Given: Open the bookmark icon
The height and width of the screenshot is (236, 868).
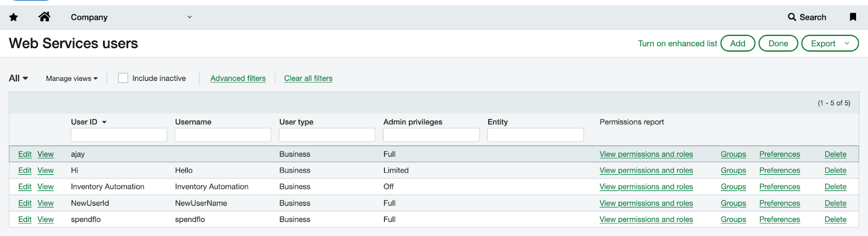Looking at the screenshot, I should [853, 17].
